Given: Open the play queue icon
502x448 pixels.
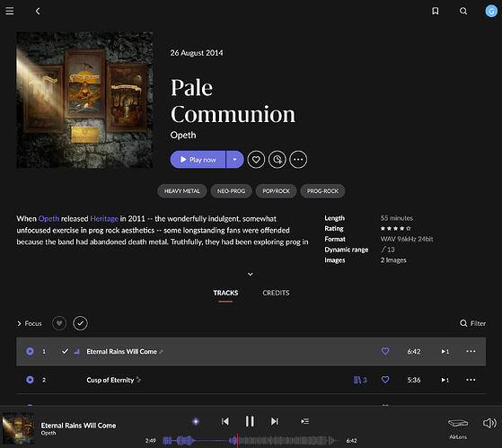Looking at the screenshot, I should click(304, 421).
